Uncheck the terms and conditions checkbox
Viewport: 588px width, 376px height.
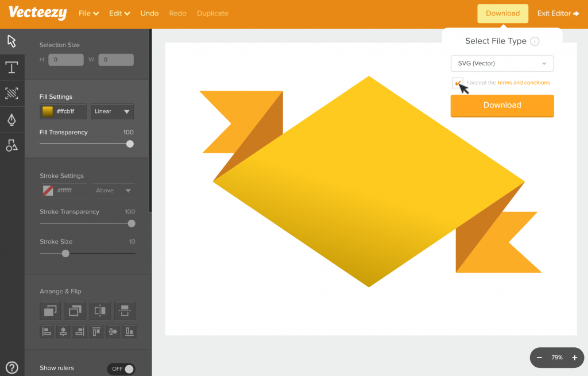[x=458, y=83]
